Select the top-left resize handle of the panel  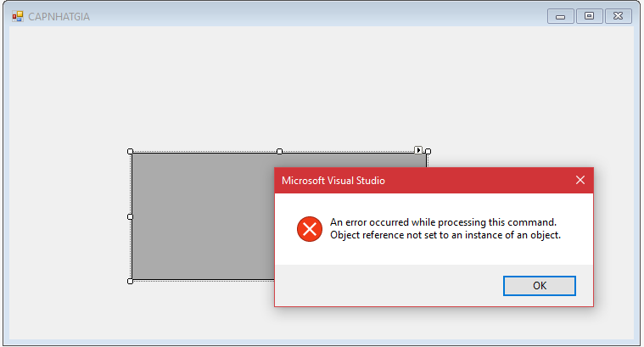(x=131, y=151)
